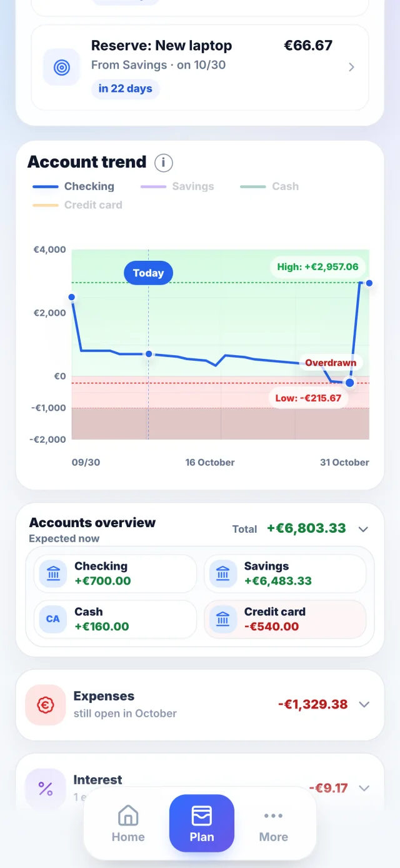The height and width of the screenshot is (868, 400).
Task: Select Expenses amount -€1,329.38
Action: point(312,705)
